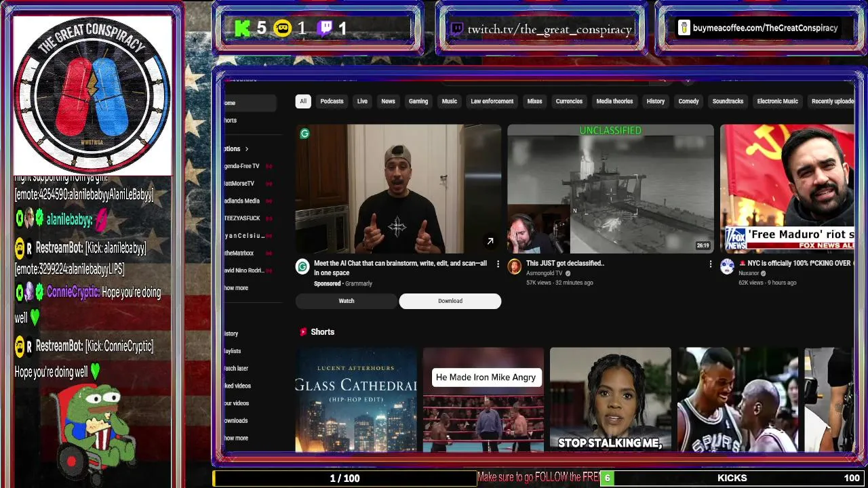Open Shorts in YouTube sidebar
Viewport: 868px width, 488px height.
(x=250, y=121)
